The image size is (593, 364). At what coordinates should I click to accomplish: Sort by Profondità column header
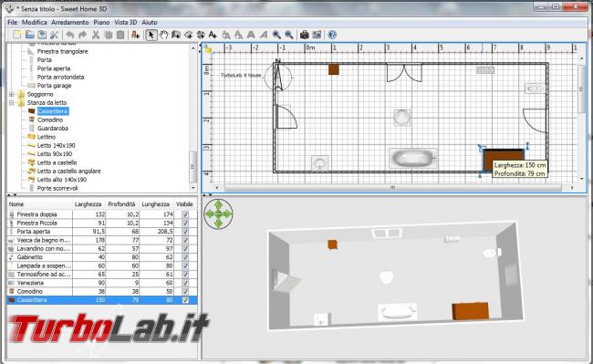[122, 204]
